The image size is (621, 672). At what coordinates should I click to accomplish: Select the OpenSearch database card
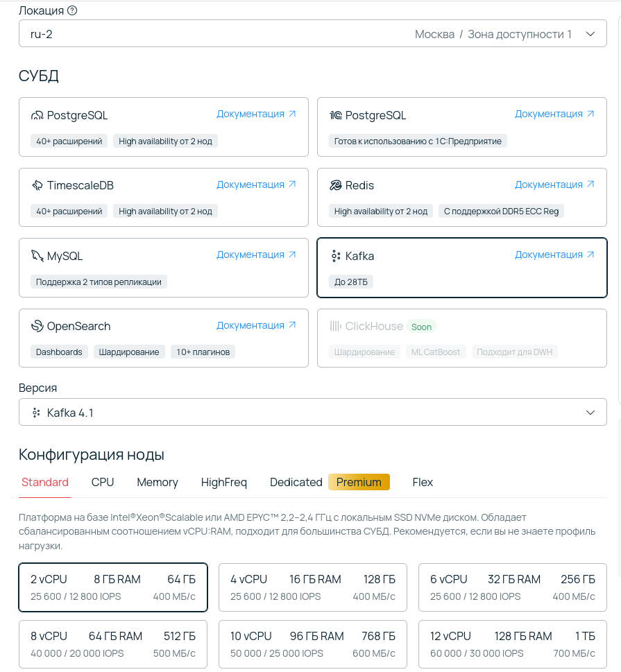tap(163, 338)
